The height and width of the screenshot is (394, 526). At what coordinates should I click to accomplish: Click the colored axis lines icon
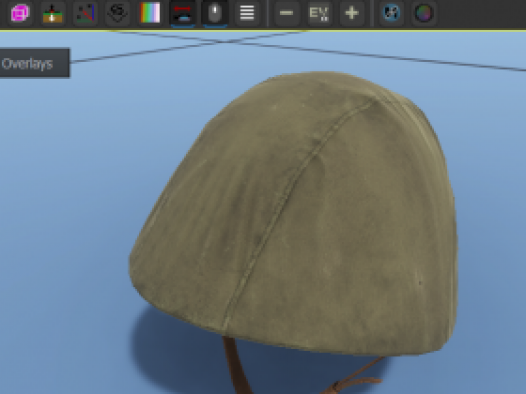pyautogui.click(x=85, y=13)
